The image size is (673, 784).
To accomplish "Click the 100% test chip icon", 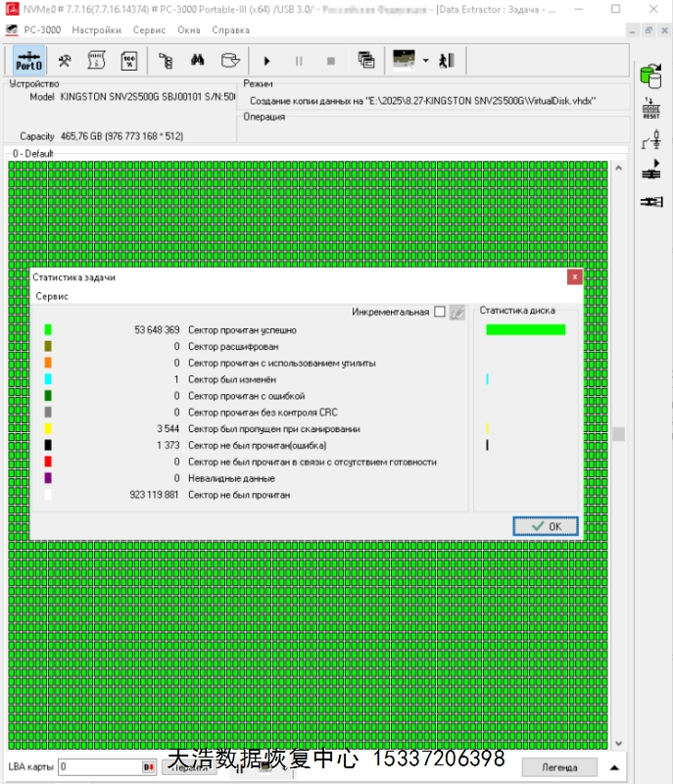I will (128, 61).
